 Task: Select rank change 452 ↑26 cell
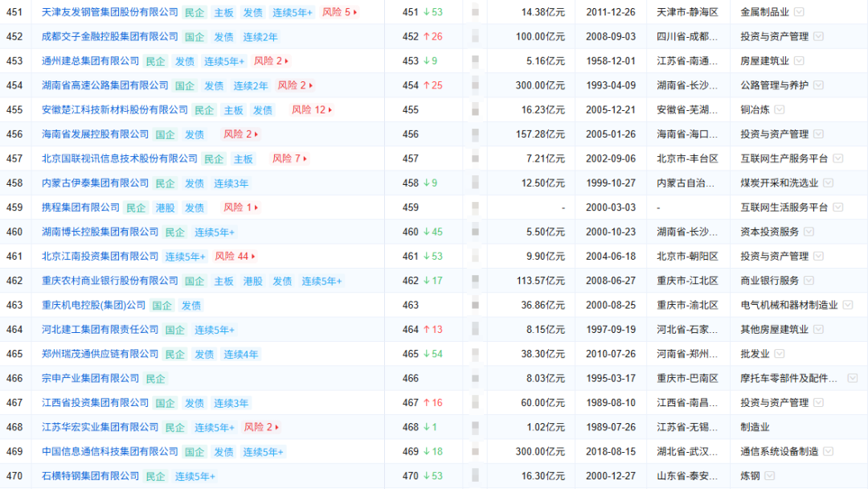[x=423, y=36]
